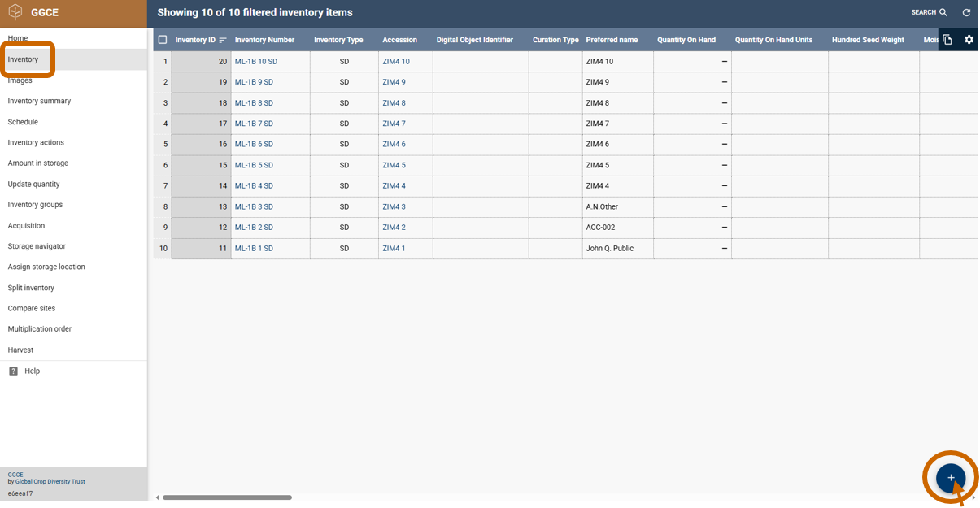Viewport: 980px width, 508px height.
Task: Click the Help question mark icon
Action: click(x=13, y=371)
